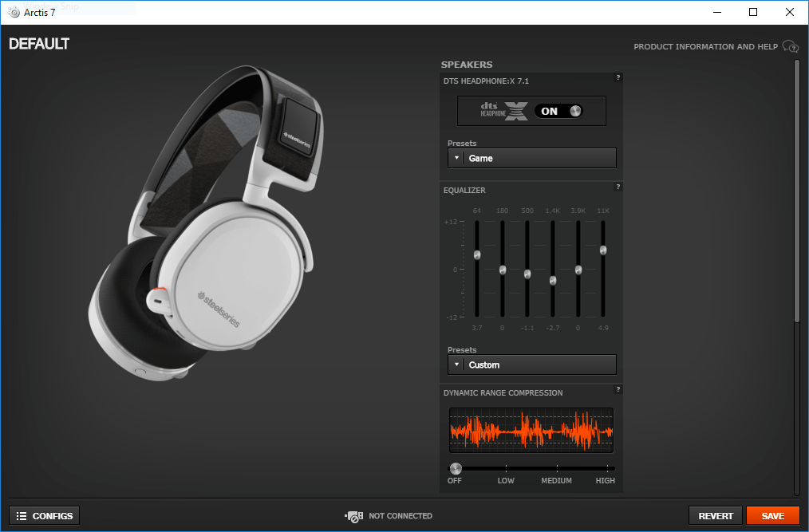Click the DTS Headphone:X help question mark
Screen dimensions: 809x532
[618, 77]
